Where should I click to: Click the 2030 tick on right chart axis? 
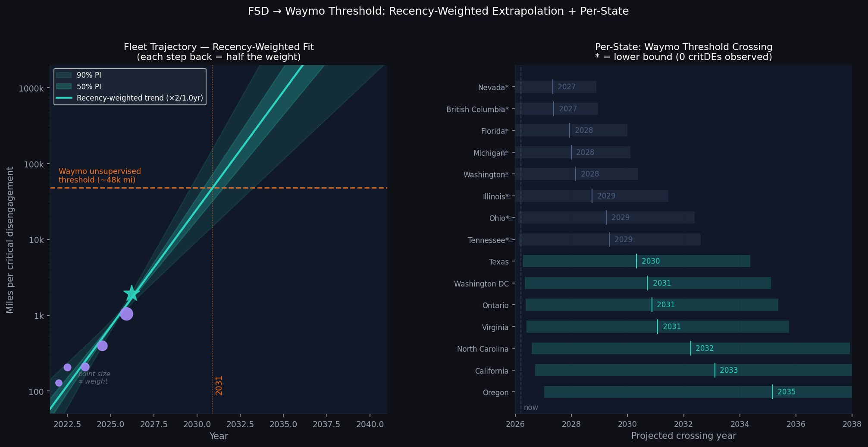tap(627, 424)
